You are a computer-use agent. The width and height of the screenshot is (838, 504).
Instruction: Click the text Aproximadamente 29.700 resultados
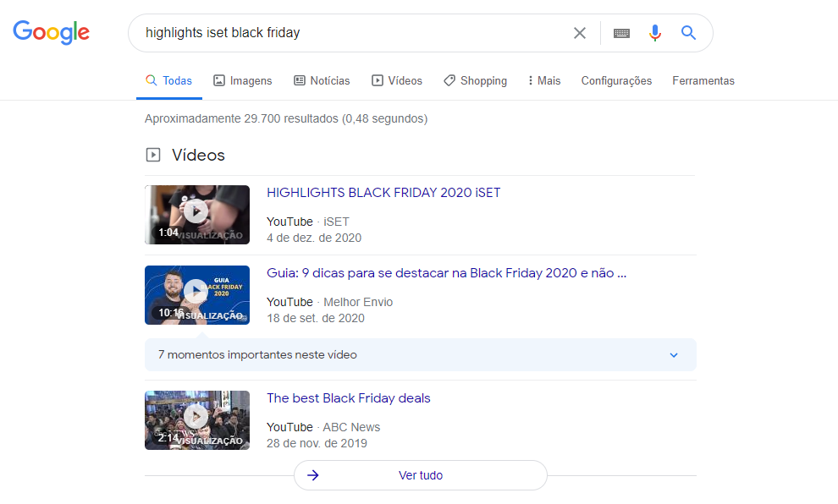(x=241, y=118)
